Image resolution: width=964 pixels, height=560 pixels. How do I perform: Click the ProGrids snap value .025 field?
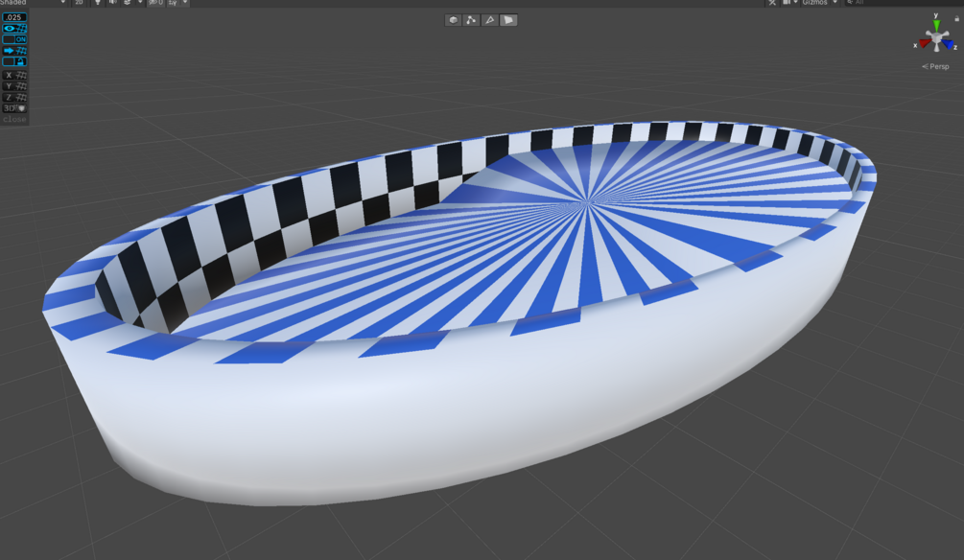[14, 17]
